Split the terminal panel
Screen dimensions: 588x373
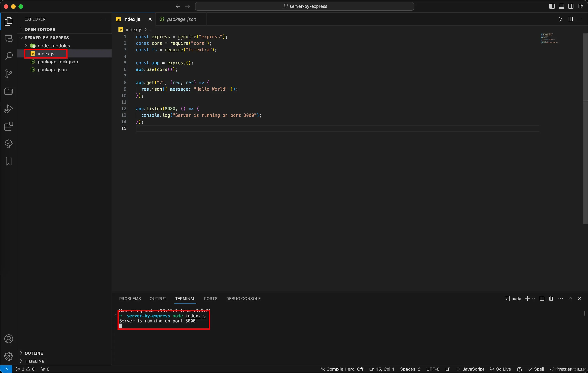coord(542,298)
